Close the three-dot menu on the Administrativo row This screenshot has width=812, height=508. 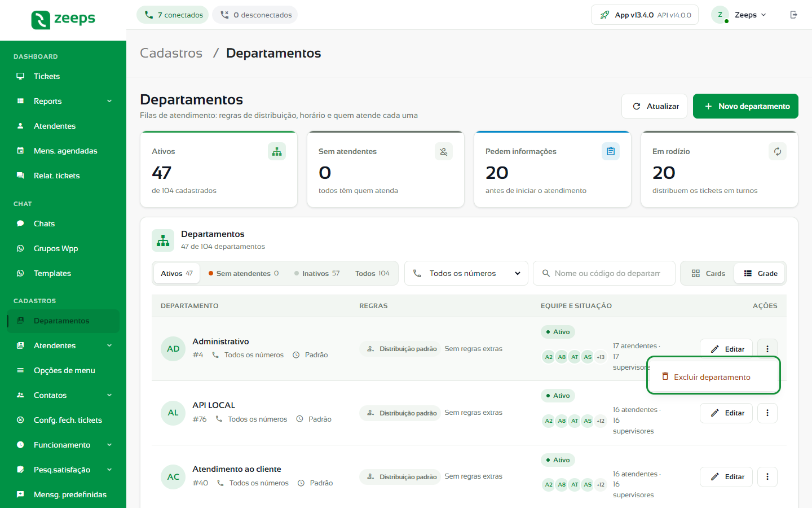[x=767, y=349]
